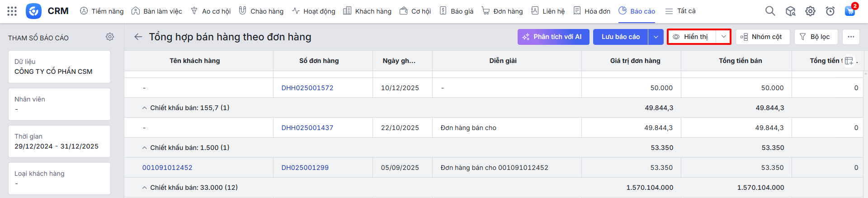This screenshot has height=198, width=868.
Task: Open the alarm clock reminders icon
Action: tap(830, 11)
